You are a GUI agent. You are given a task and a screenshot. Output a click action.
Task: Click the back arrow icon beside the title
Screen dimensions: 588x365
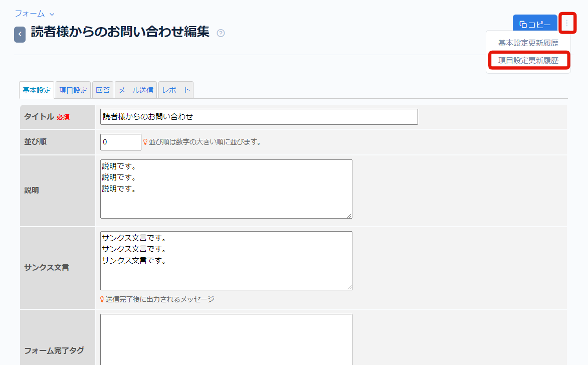(x=20, y=34)
